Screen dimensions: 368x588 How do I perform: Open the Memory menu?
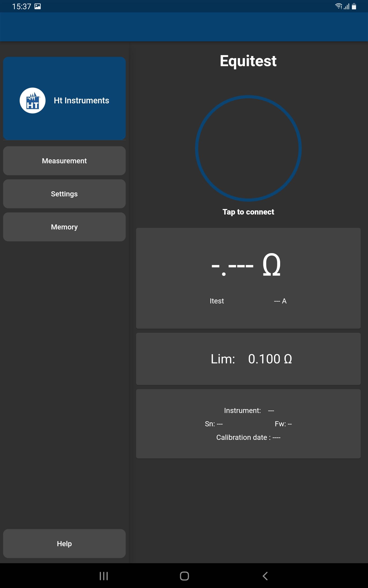pyautogui.click(x=64, y=227)
